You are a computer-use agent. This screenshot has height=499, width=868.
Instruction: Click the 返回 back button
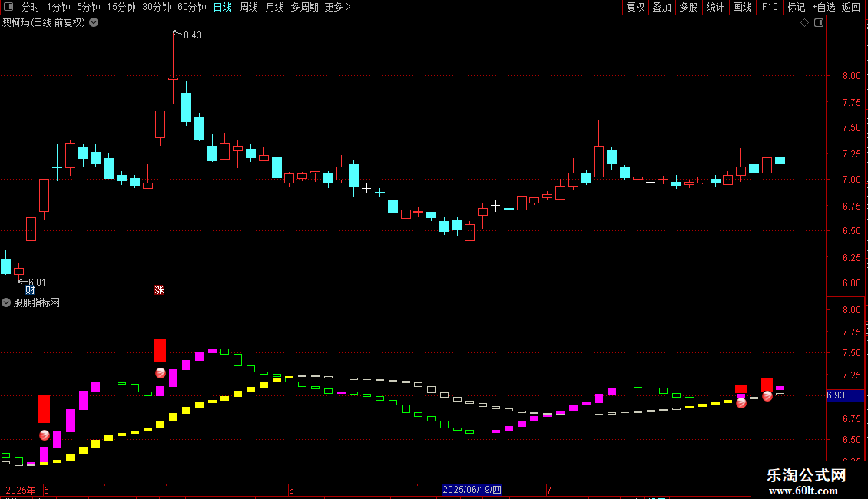click(x=851, y=7)
